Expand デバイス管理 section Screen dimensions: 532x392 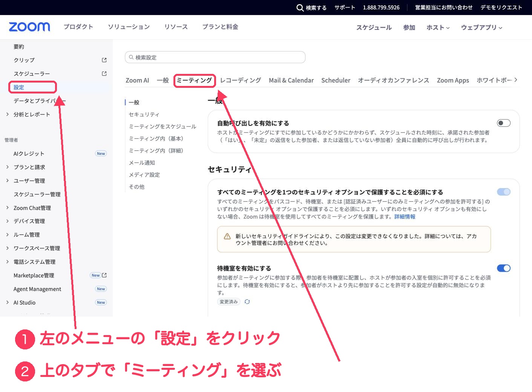coord(8,221)
